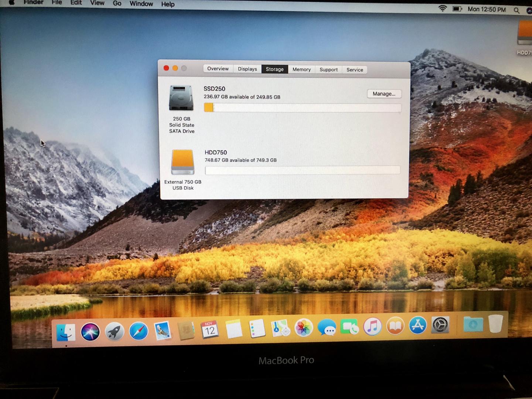Viewport: 532px width, 399px height.
Task: Open Downloads folder in dock
Action: click(x=473, y=324)
